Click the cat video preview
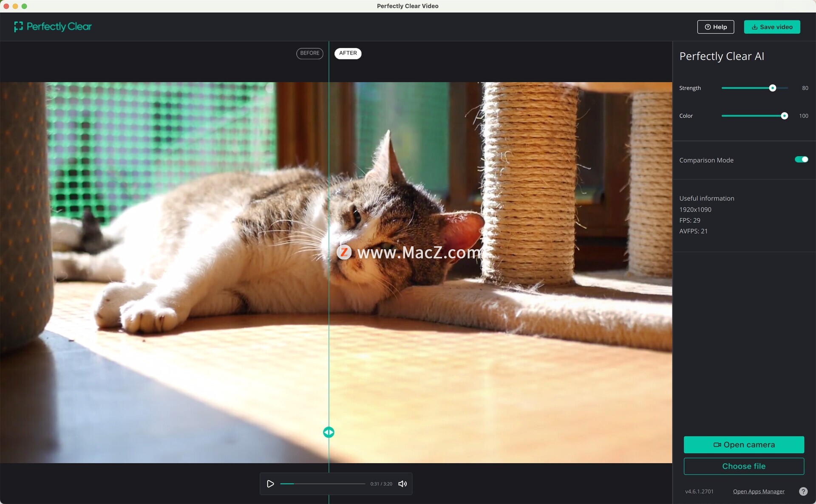The height and width of the screenshot is (504, 816). tap(336, 272)
